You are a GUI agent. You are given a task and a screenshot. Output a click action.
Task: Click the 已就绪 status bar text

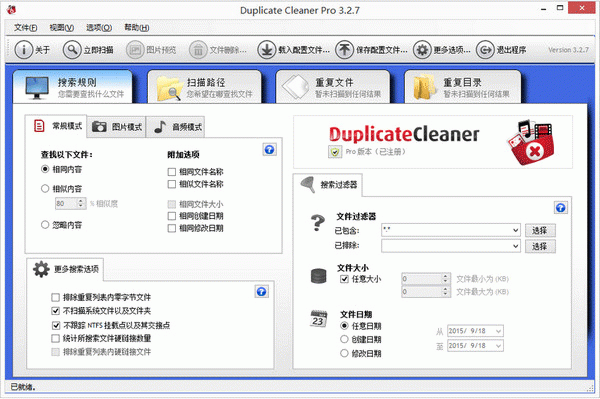click(23, 388)
